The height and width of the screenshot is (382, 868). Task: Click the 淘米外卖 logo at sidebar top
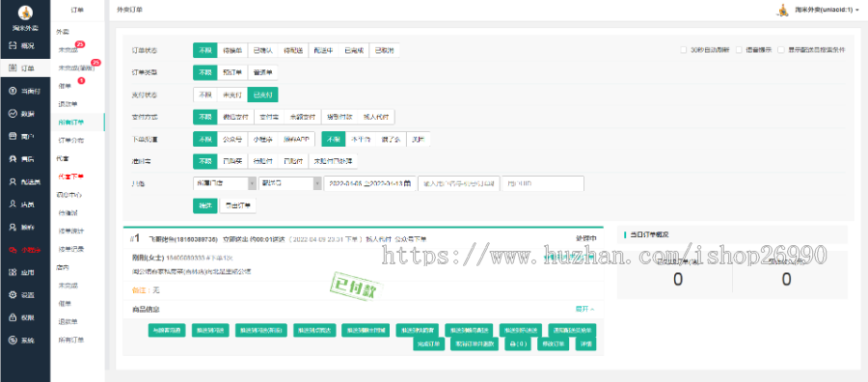pyautogui.click(x=25, y=13)
